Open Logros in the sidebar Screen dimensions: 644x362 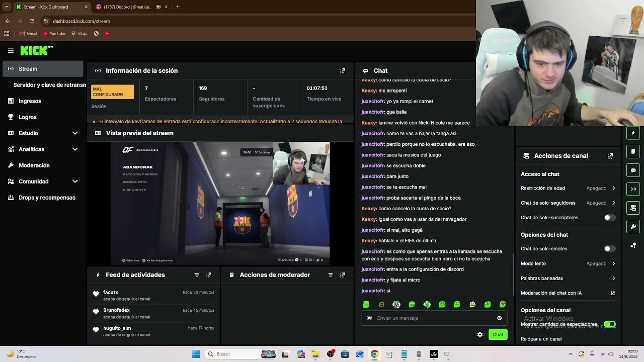pyautogui.click(x=43, y=117)
